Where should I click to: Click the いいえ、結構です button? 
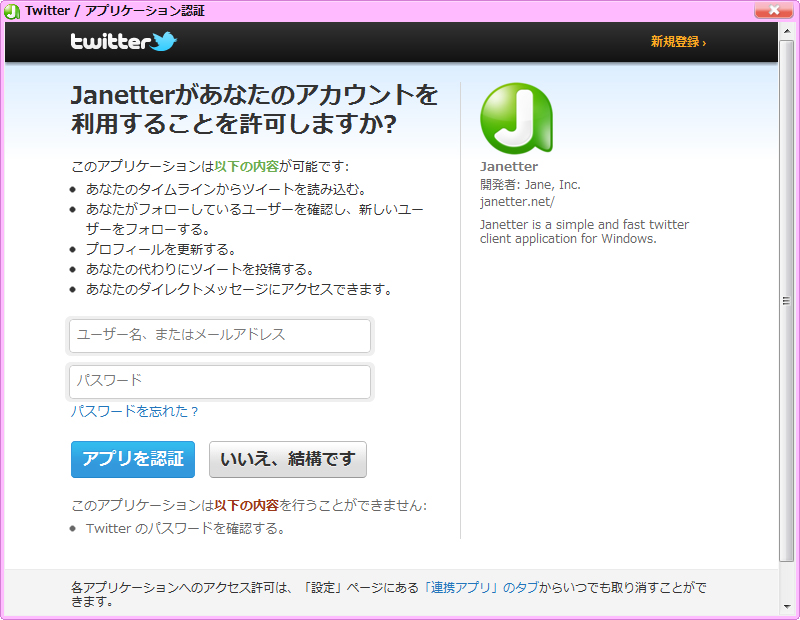[x=287, y=459]
